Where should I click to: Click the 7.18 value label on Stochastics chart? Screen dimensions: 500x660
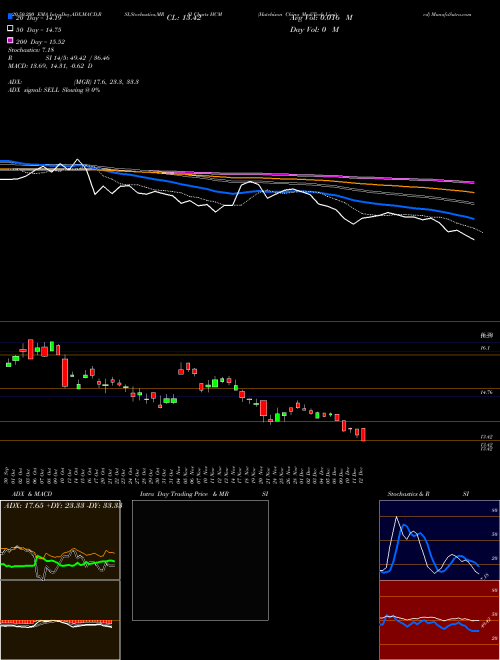pos(485,576)
